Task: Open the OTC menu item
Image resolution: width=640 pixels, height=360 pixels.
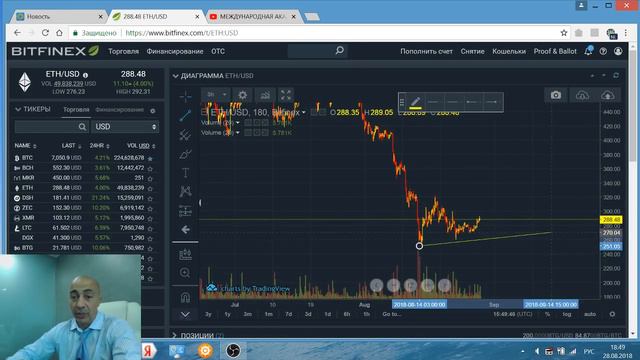Action: [x=218, y=51]
